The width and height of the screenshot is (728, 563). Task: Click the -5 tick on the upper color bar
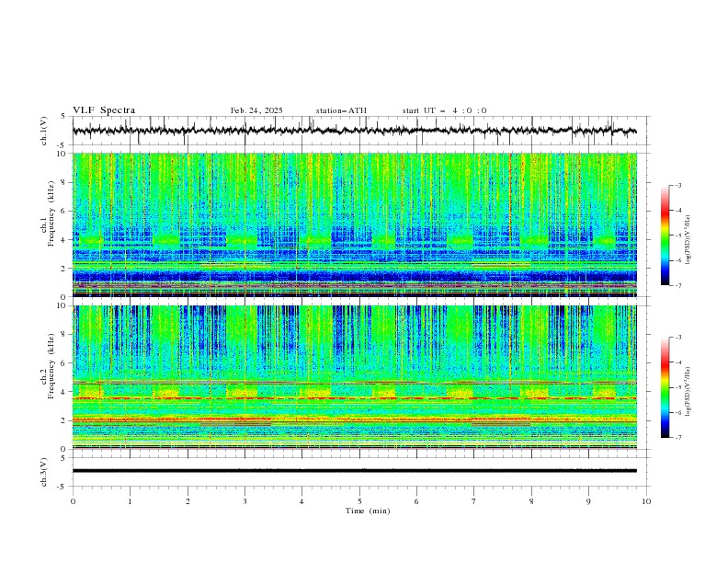pos(677,236)
